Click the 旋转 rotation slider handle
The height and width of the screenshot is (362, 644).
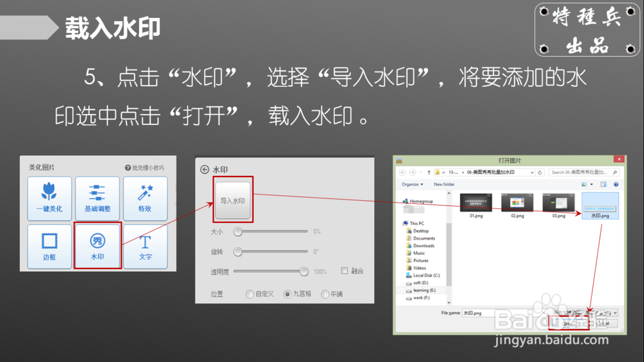[x=238, y=251]
